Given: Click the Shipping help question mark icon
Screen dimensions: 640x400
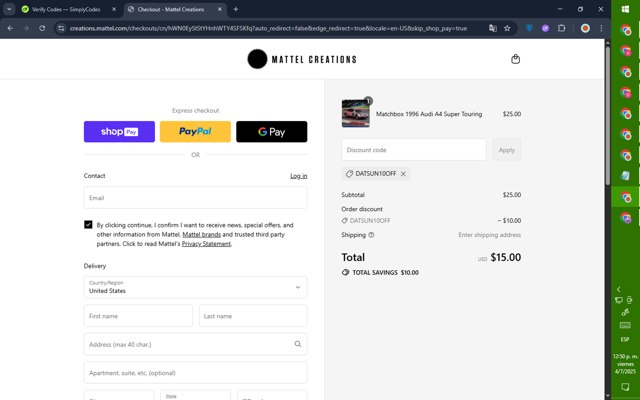Looking at the screenshot, I should [x=371, y=235].
